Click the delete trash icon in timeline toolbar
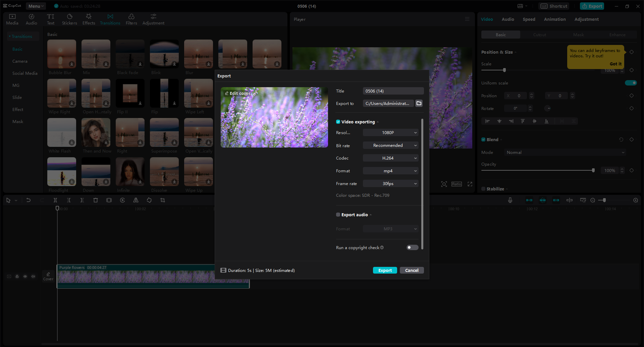The height and width of the screenshot is (347, 644). [x=96, y=200]
